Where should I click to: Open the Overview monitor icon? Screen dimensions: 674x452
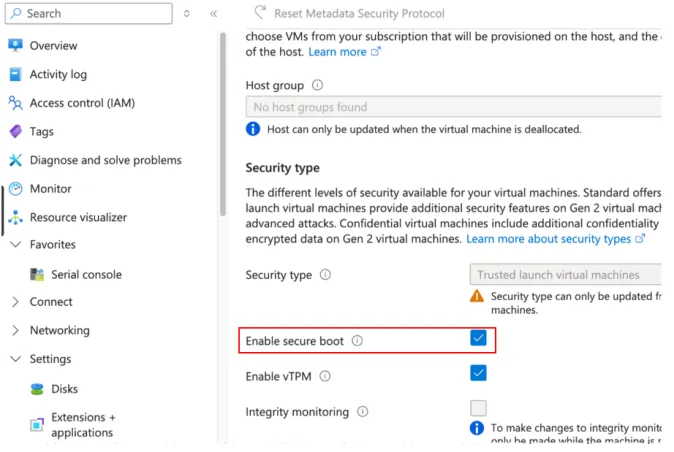[15, 46]
